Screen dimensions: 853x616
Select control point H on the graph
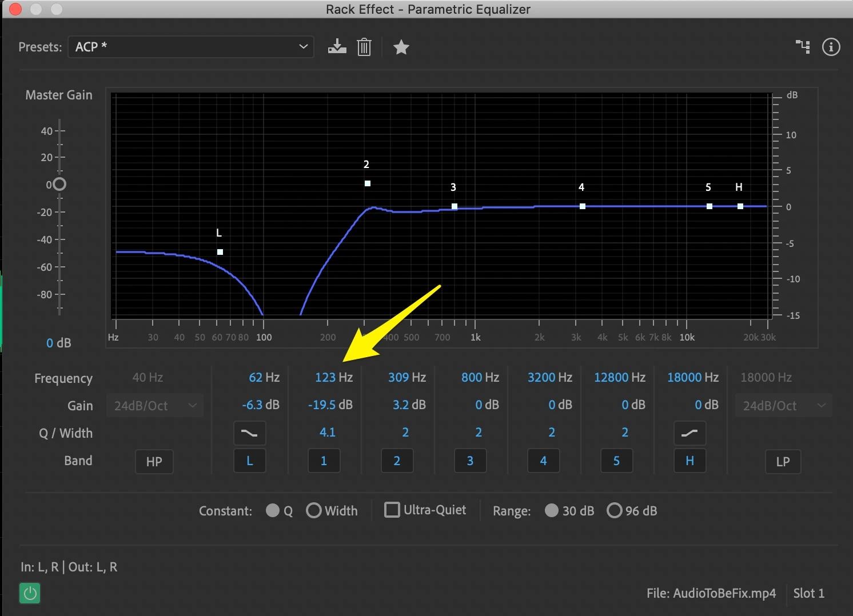click(x=740, y=206)
